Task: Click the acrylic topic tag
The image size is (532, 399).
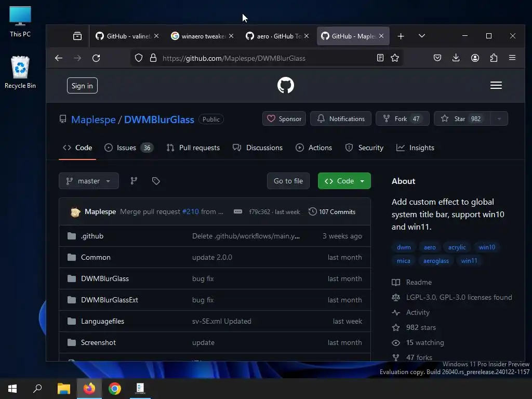Action: click(457, 247)
